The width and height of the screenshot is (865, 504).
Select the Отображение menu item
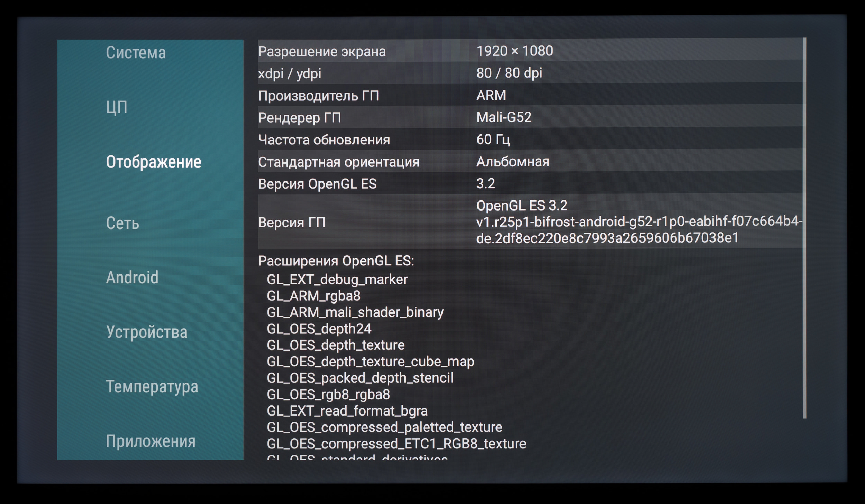tap(153, 162)
